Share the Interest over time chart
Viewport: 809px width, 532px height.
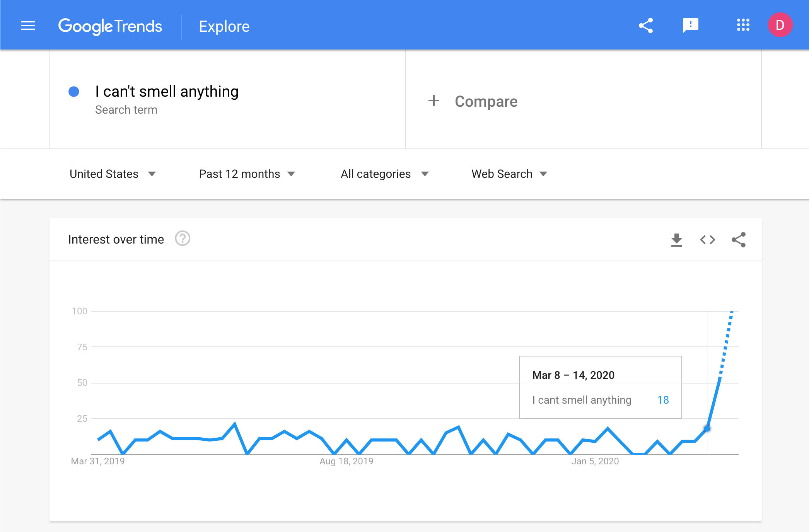[738, 240]
